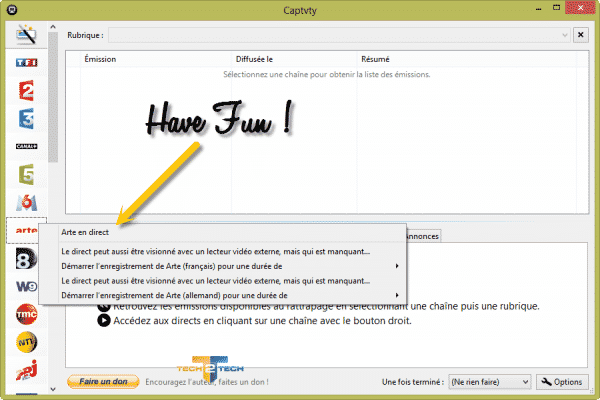
Task: Open the Rubrique dropdown list
Action: point(339,35)
